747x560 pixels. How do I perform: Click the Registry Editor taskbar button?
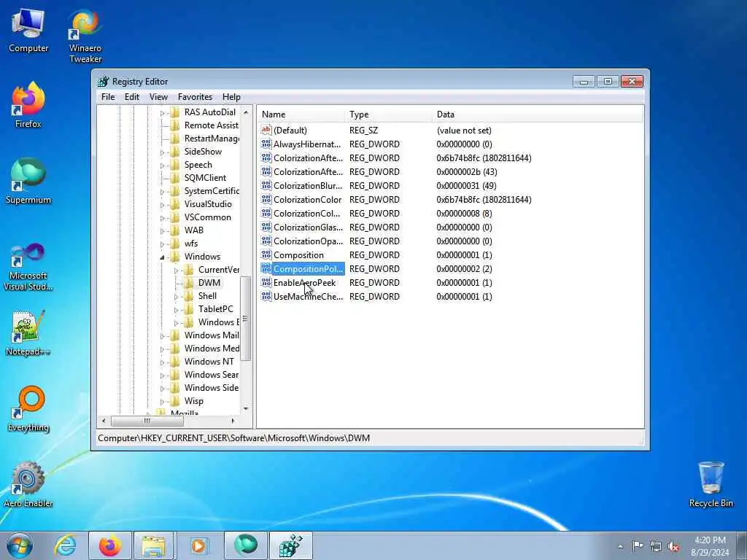tap(291, 545)
